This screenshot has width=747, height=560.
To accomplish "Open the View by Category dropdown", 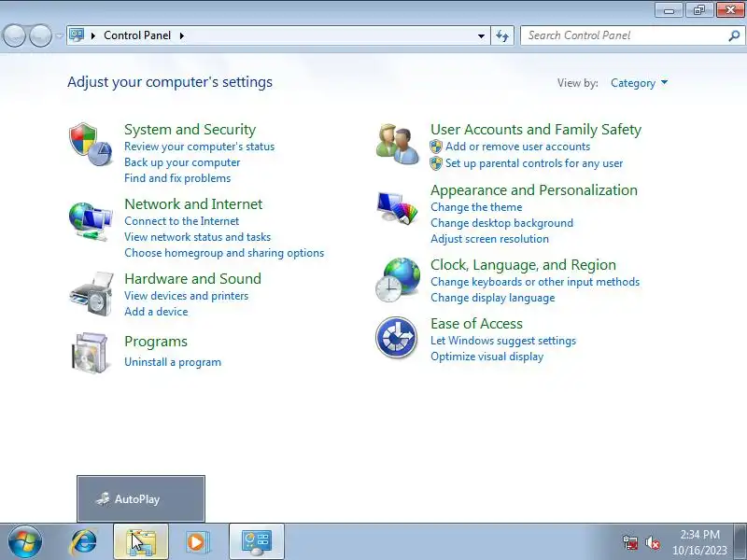I will point(639,83).
